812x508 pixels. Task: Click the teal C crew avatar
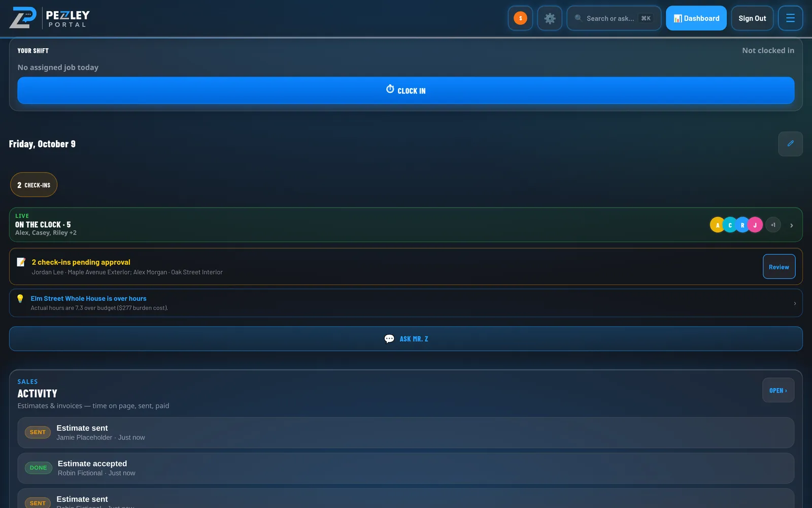click(730, 225)
